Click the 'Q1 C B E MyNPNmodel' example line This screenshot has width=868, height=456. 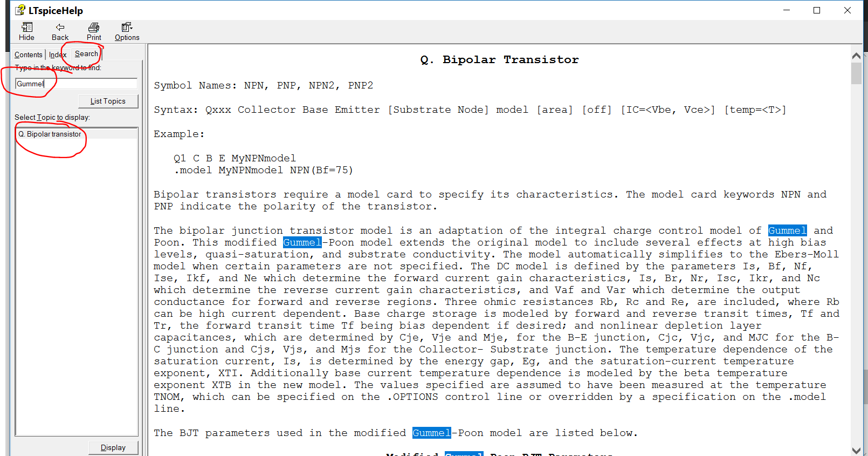point(235,158)
